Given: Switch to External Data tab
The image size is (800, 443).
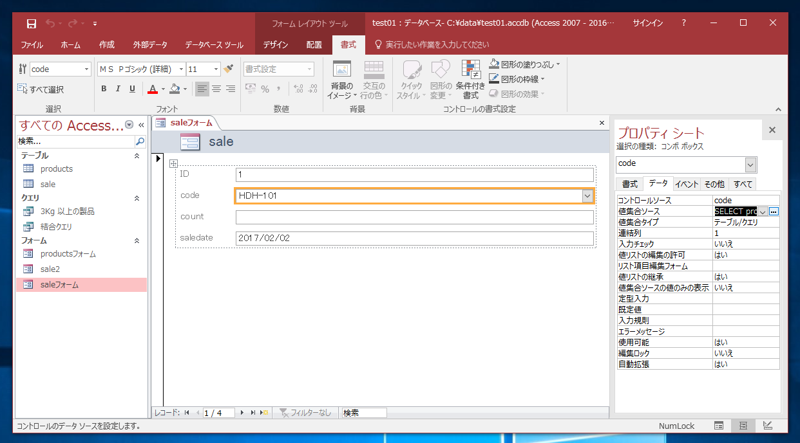Looking at the screenshot, I should [x=150, y=45].
